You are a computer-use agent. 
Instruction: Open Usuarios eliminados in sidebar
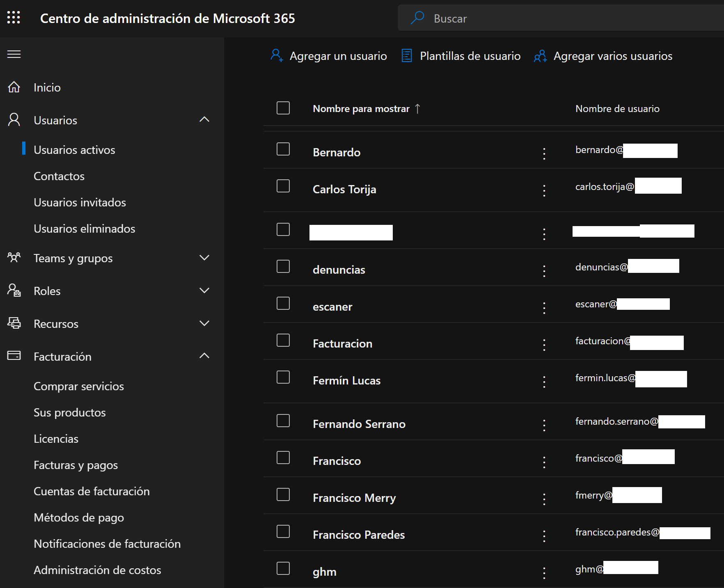coord(84,229)
